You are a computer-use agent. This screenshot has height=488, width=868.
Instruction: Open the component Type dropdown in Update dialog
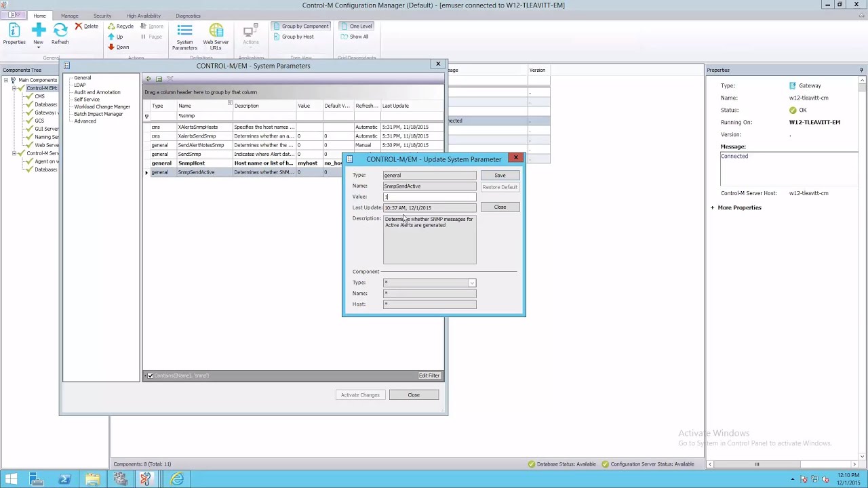tap(472, 283)
